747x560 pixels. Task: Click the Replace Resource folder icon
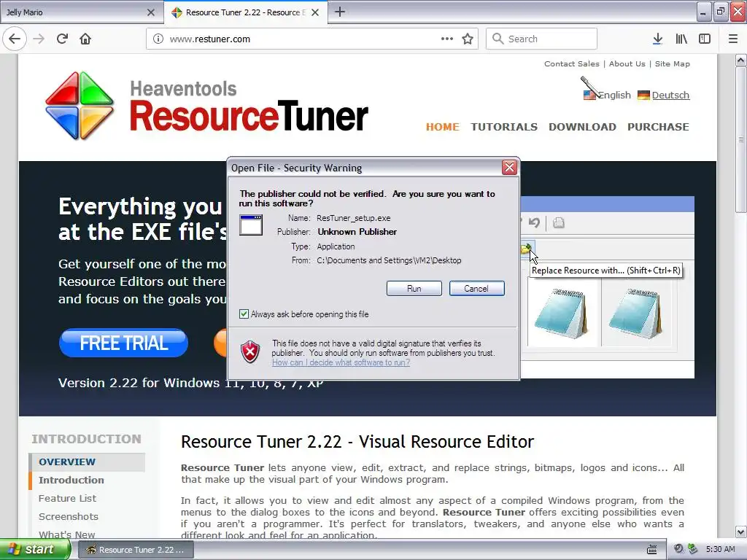pos(527,249)
